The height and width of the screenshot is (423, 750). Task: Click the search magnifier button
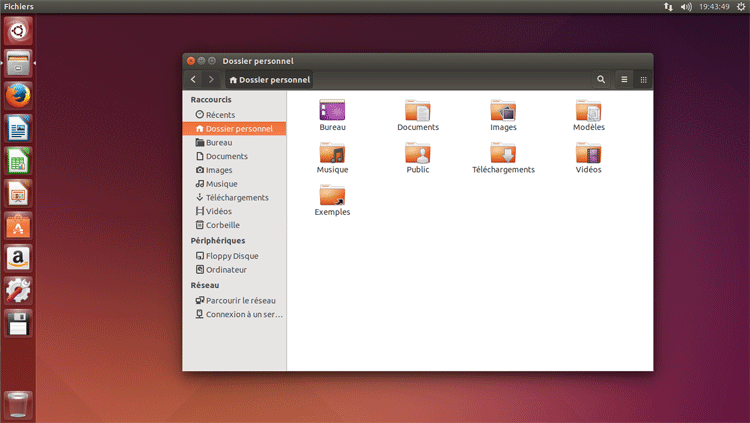pyautogui.click(x=601, y=79)
